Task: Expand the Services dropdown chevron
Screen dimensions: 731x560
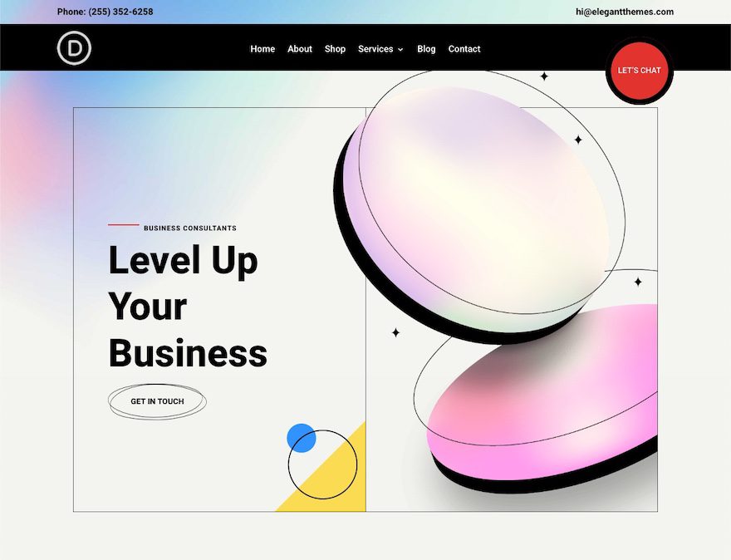Action: 400,49
